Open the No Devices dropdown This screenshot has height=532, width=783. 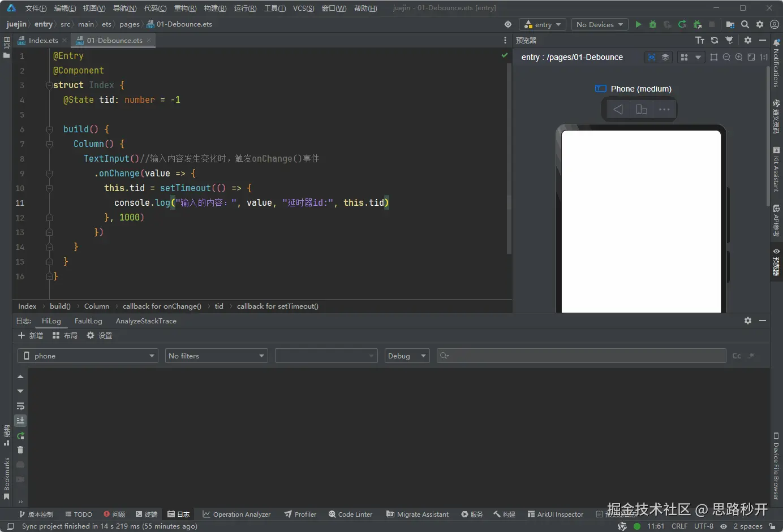599,24
